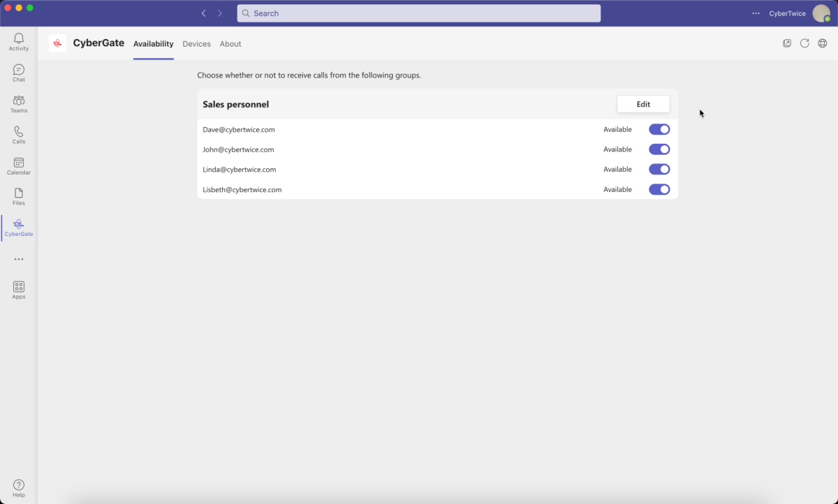Image resolution: width=838 pixels, height=504 pixels.
Task: Click the Available status for Lisbeth
Action: [x=617, y=189]
